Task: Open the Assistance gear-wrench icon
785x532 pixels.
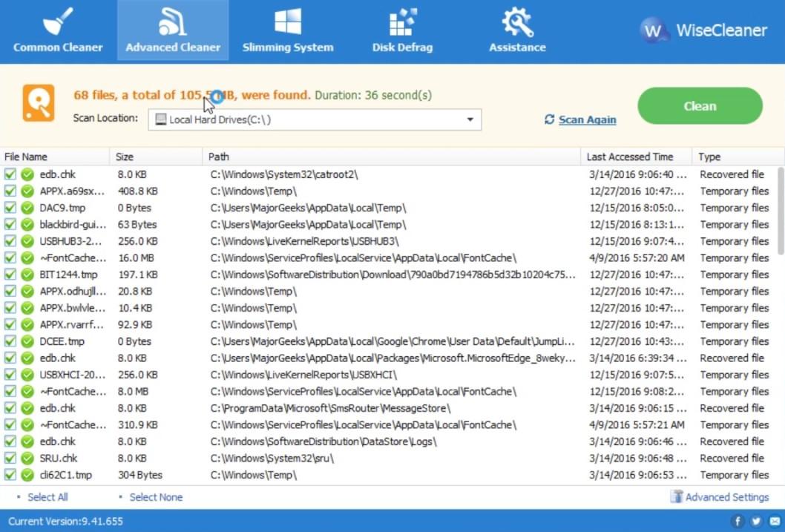Action: (x=517, y=22)
